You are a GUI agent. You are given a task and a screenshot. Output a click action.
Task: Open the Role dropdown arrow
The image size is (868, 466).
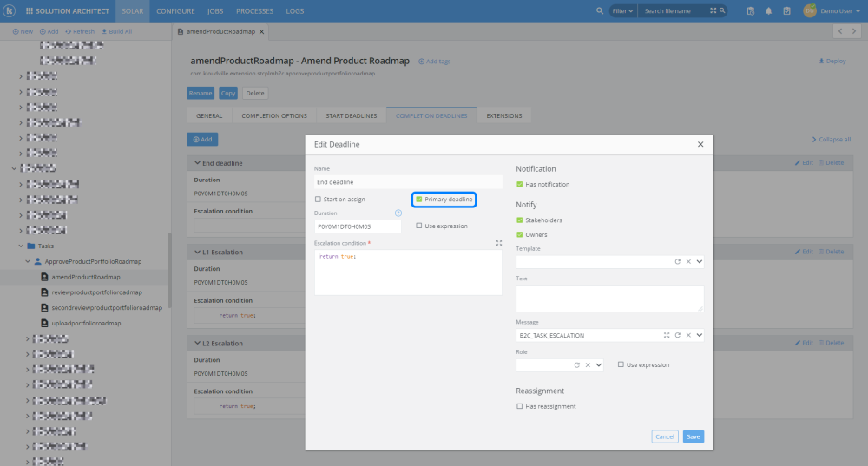(x=598, y=365)
